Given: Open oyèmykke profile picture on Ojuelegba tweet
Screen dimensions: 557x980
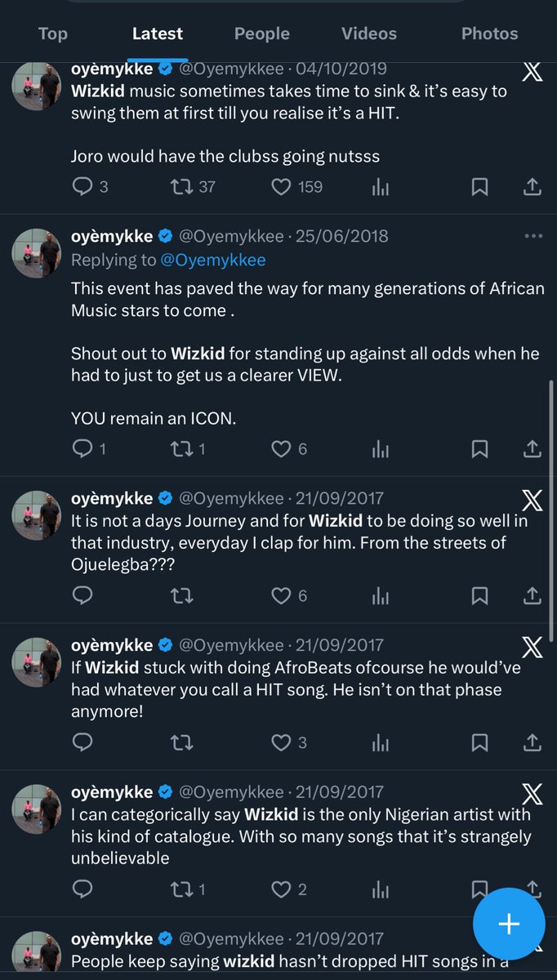Looking at the screenshot, I should point(38,516).
